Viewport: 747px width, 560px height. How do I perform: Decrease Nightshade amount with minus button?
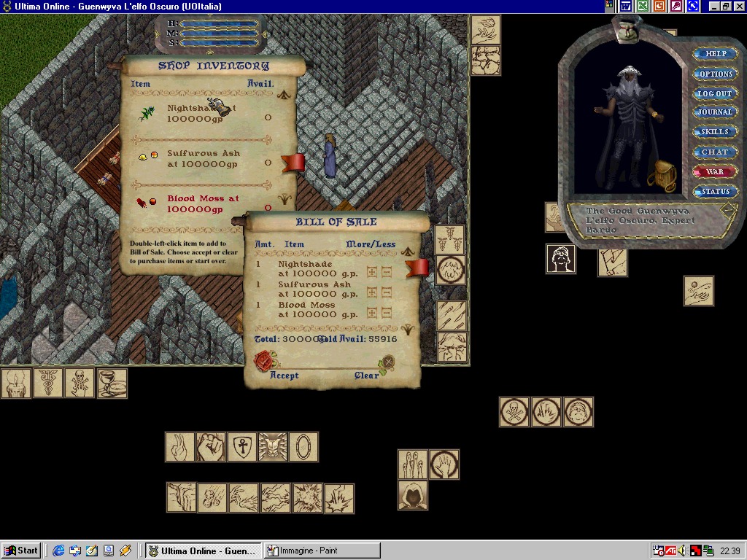click(387, 273)
